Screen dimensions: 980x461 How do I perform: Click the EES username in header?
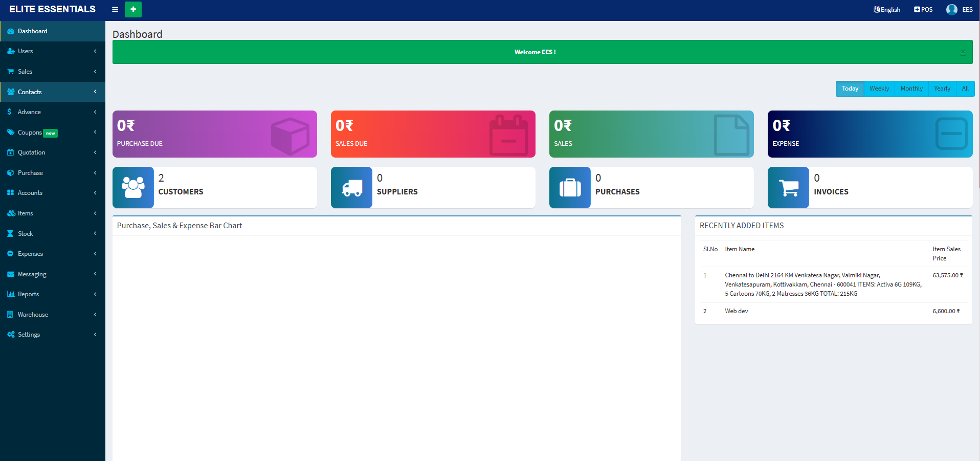[967, 10]
